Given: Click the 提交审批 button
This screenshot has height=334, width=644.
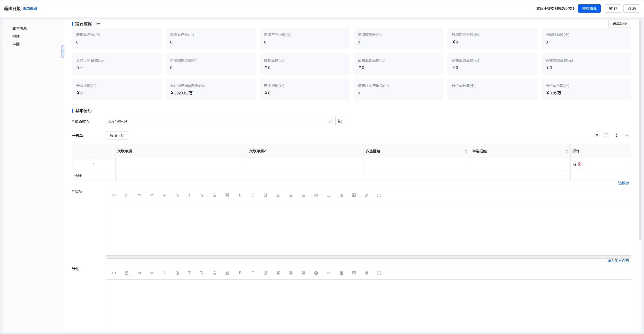Looking at the screenshot, I should 589,8.
